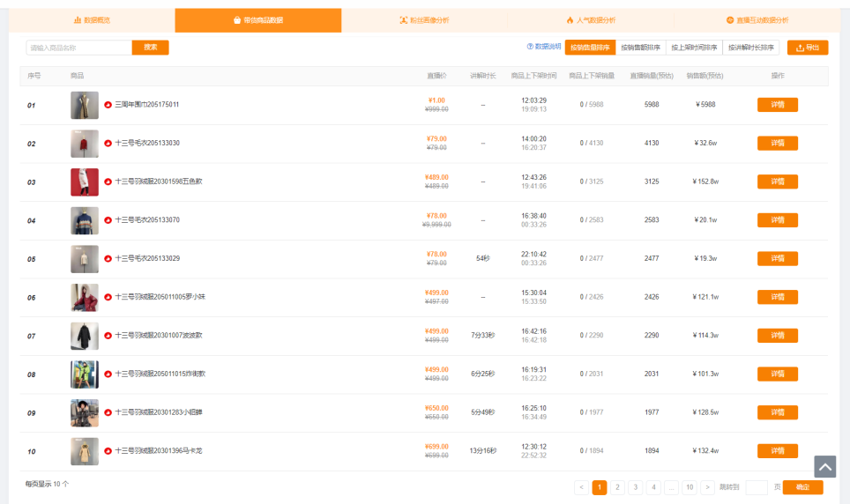Screen dimensions: 850x504
Task: Click red platform icon beside 十三号羽绒服205011015炸街款
Action: [108, 374]
